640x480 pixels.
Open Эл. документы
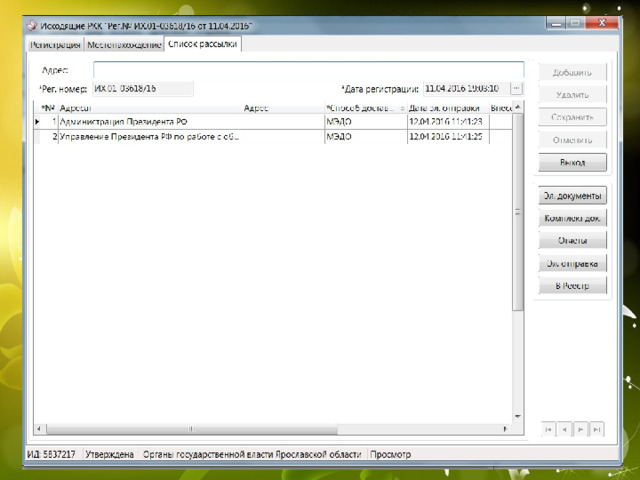point(573,196)
